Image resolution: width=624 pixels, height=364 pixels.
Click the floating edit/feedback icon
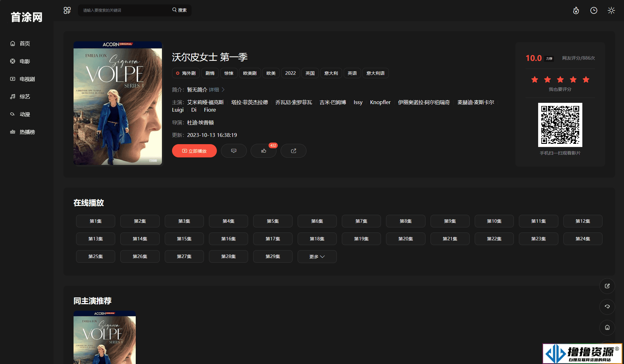(x=607, y=286)
